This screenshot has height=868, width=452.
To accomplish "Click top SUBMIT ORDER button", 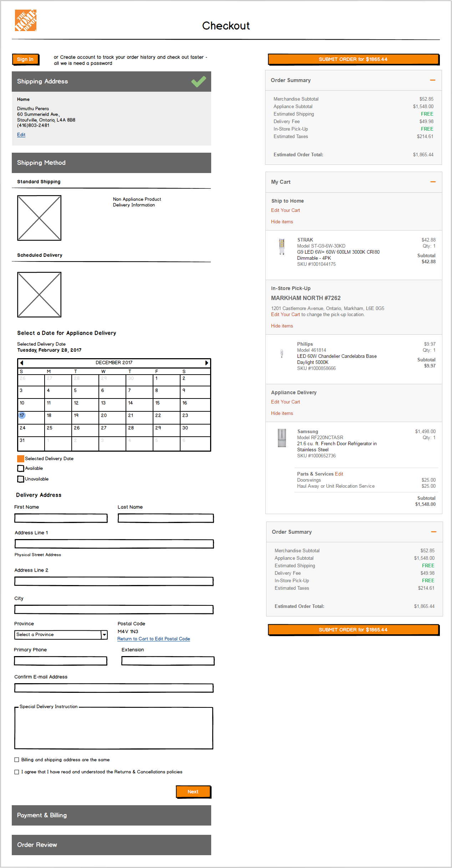I will [x=353, y=60].
